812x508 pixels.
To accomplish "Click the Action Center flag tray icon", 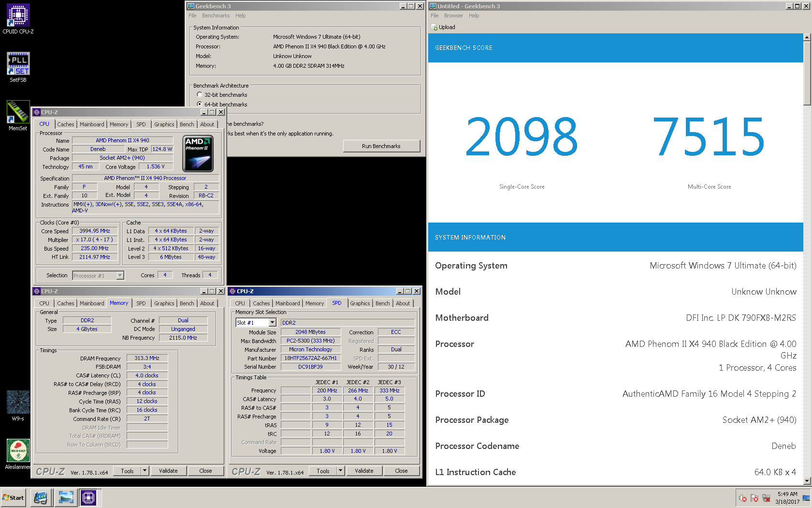I will (x=754, y=498).
